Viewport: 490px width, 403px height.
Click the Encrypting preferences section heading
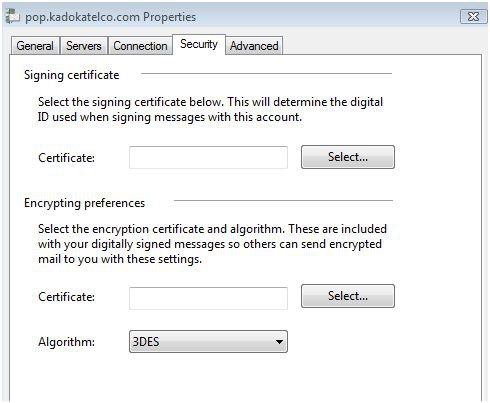tap(84, 203)
